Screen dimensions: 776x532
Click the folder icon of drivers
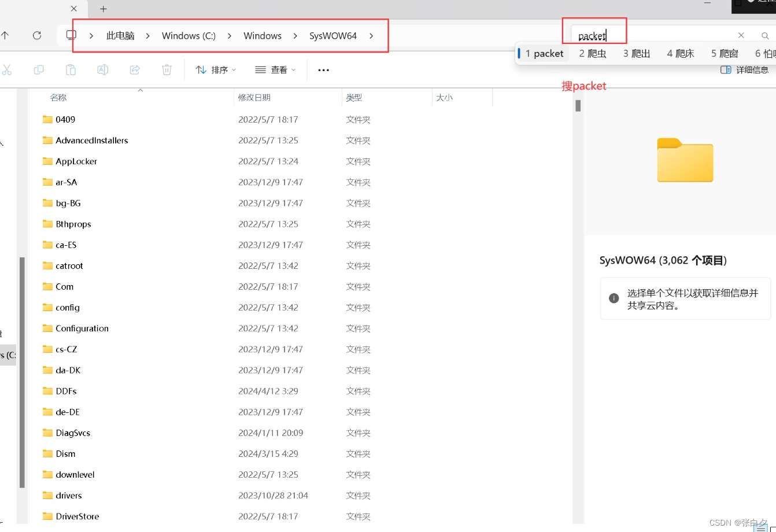click(x=47, y=495)
